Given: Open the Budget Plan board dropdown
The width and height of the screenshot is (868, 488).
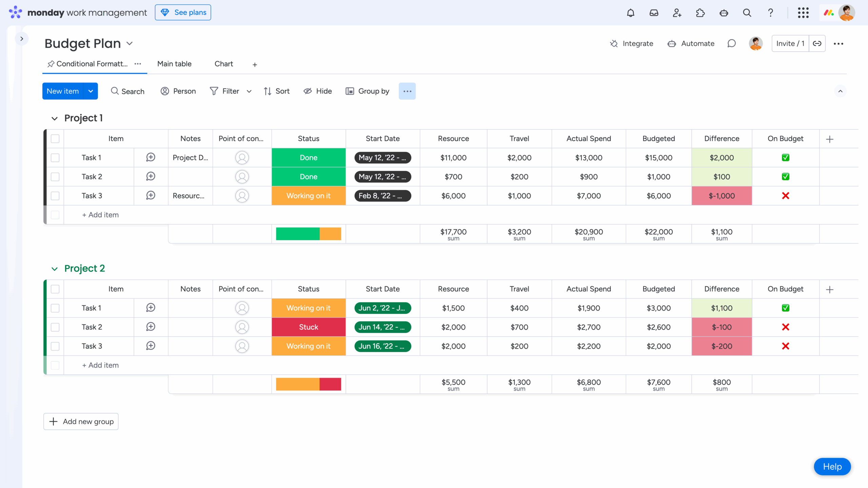Looking at the screenshot, I should pyautogui.click(x=129, y=43).
